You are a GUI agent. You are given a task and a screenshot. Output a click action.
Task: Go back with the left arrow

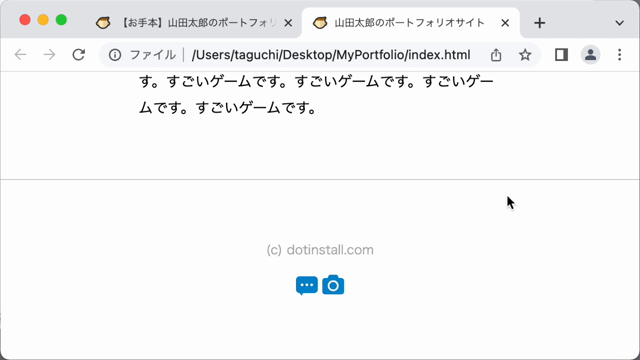20,54
